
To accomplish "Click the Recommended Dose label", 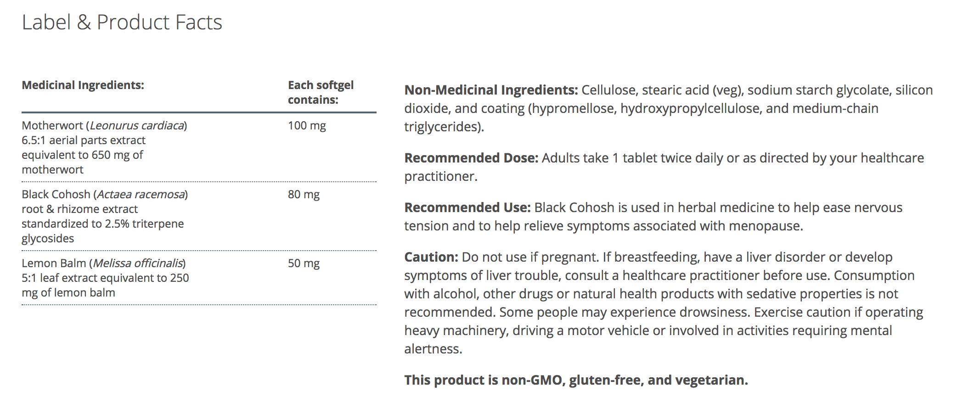I will (x=471, y=158).
